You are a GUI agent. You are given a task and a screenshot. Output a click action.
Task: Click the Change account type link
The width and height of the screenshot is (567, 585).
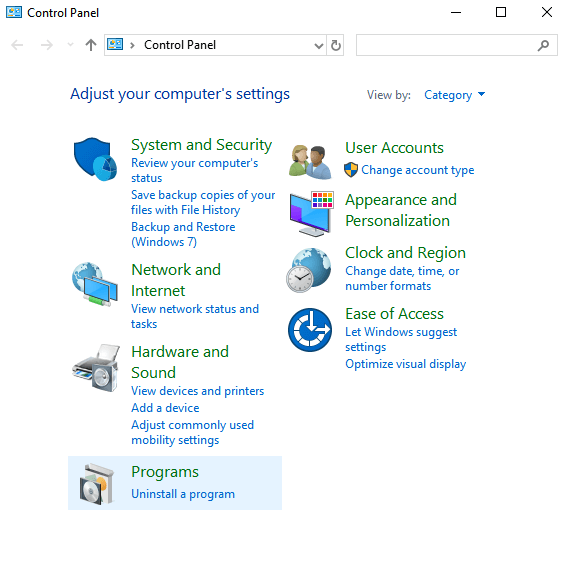point(417,170)
